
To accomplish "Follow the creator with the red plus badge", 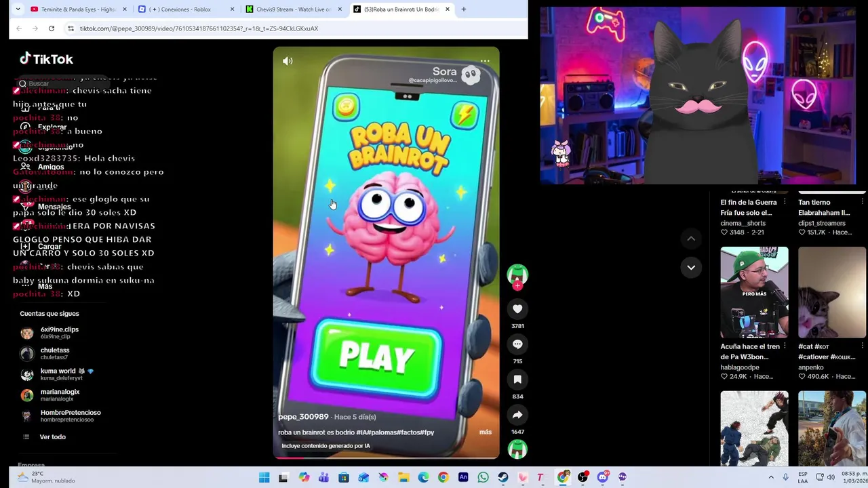I will pos(517,286).
